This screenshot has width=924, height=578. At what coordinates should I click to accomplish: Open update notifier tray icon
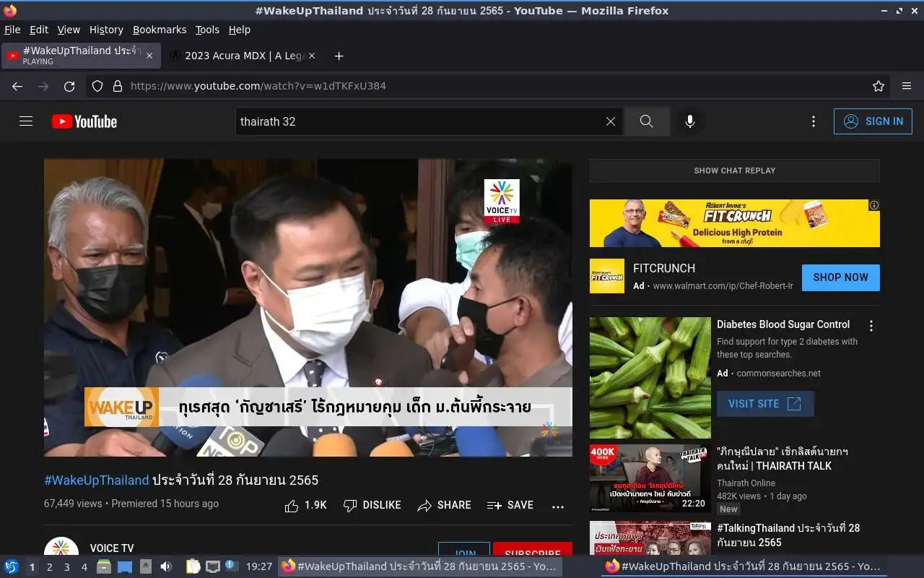231,566
